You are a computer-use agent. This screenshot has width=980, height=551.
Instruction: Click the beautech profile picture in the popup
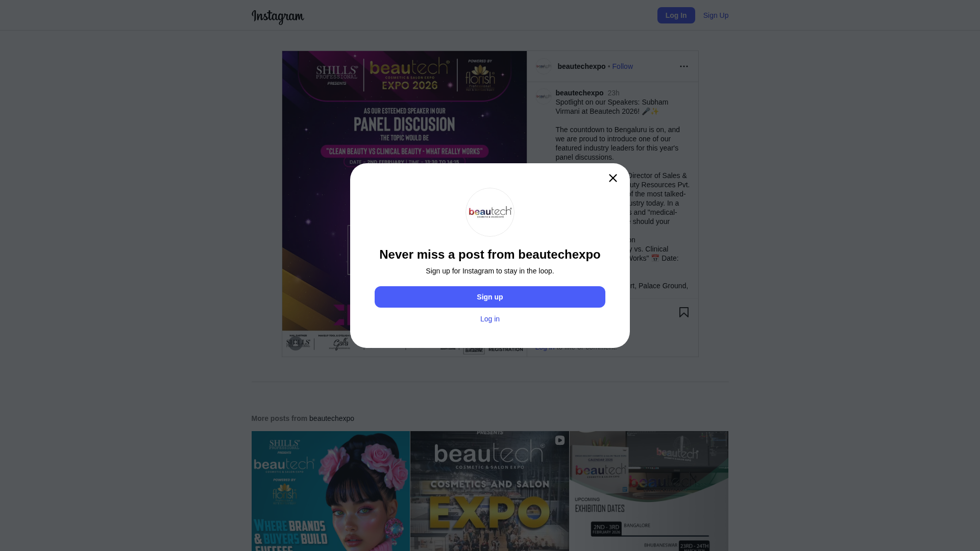click(489, 212)
